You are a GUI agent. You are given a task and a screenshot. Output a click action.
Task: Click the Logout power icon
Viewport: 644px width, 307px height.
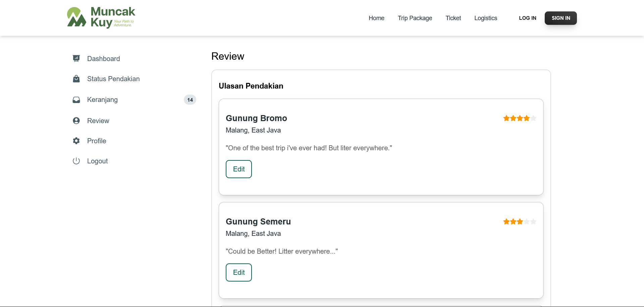(x=76, y=161)
